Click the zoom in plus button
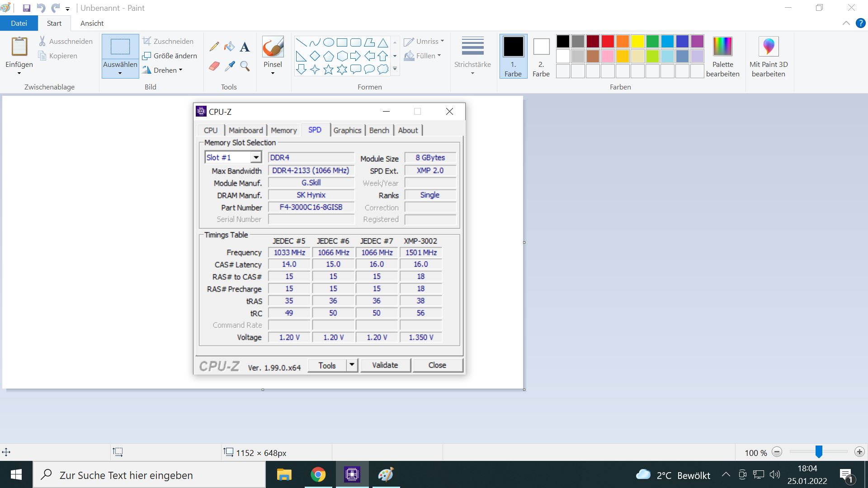The width and height of the screenshot is (868, 488). click(x=859, y=452)
